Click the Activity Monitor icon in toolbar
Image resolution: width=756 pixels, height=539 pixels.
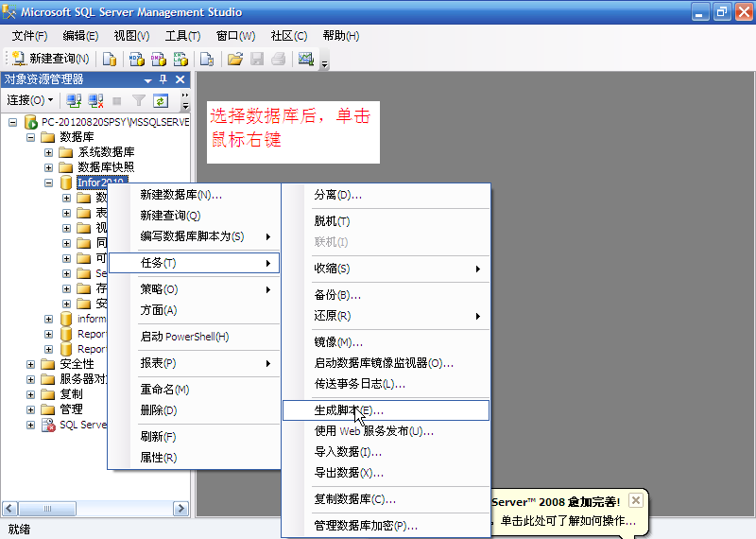pyautogui.click(x=306, y=60)
